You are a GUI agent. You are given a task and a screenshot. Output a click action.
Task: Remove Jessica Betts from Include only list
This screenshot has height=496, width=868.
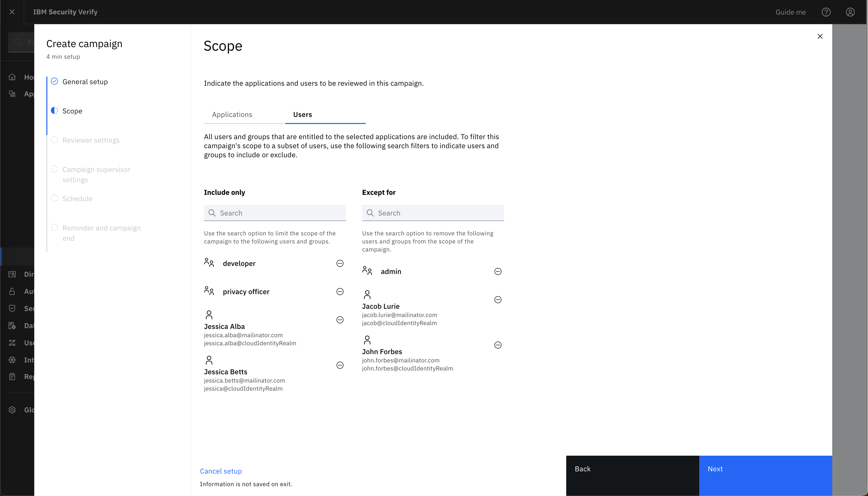click(340, 365)
